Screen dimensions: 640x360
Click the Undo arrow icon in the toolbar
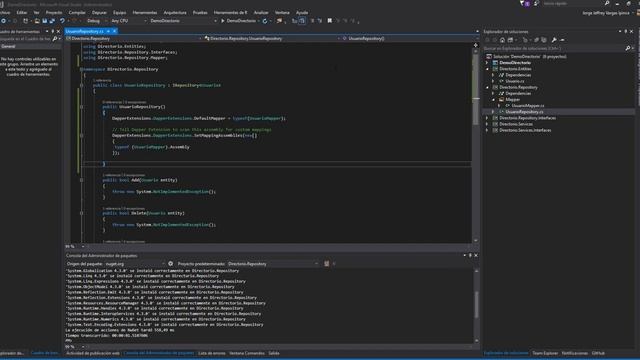click(x=62, y=21)
